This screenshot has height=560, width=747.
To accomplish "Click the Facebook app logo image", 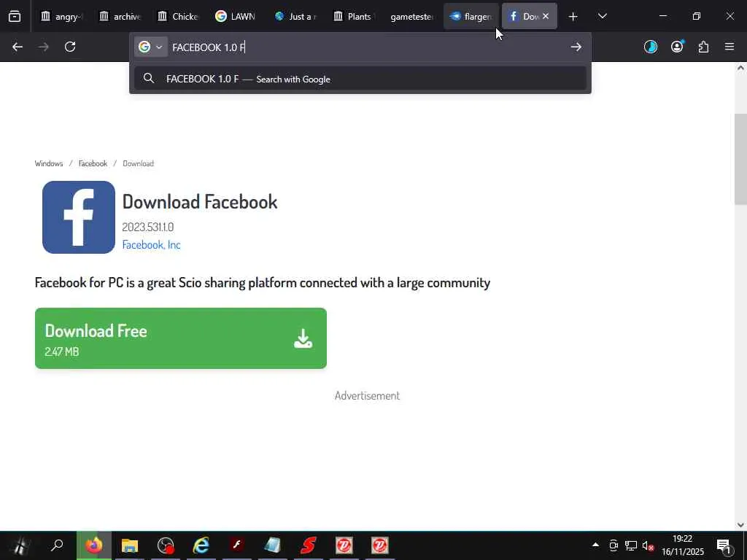I will 79,217.
